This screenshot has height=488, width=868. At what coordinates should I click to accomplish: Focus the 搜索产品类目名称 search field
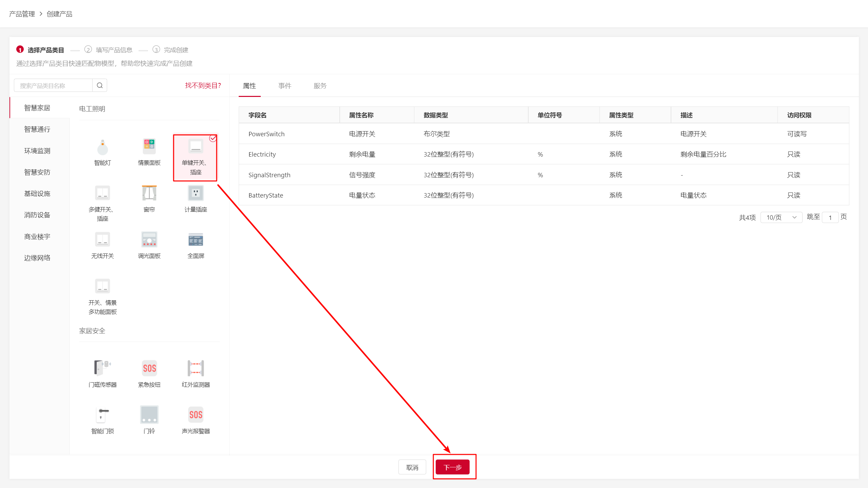54,85
